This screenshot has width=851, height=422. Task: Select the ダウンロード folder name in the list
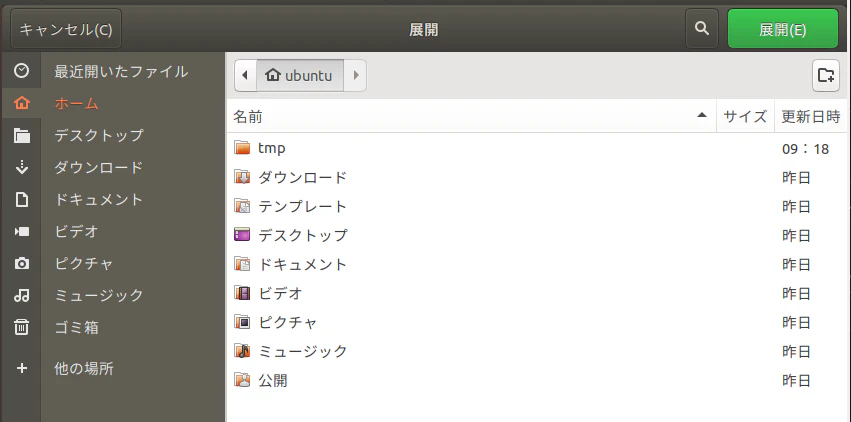[302, 177]
